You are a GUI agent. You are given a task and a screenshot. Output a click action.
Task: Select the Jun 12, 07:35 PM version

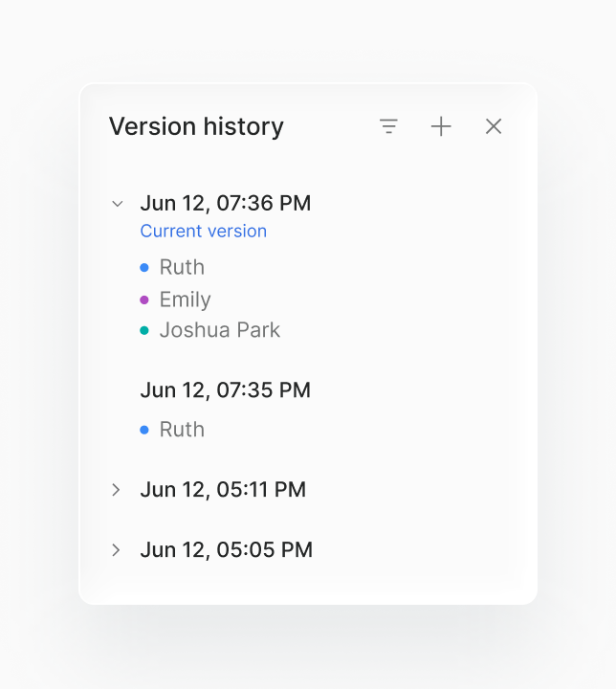[x=226, y=389]
